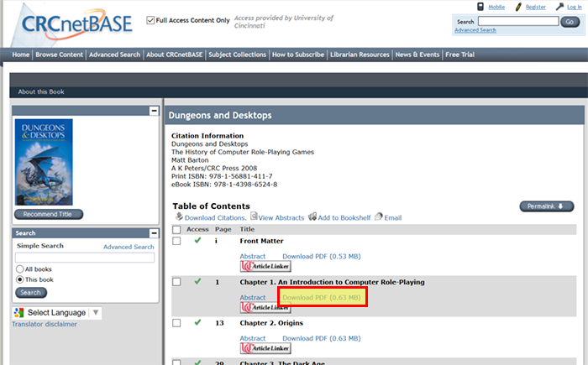Collapse the Search sidebar panel
Image resolution: width=588 pixels, height=365 pixels.
154,233
